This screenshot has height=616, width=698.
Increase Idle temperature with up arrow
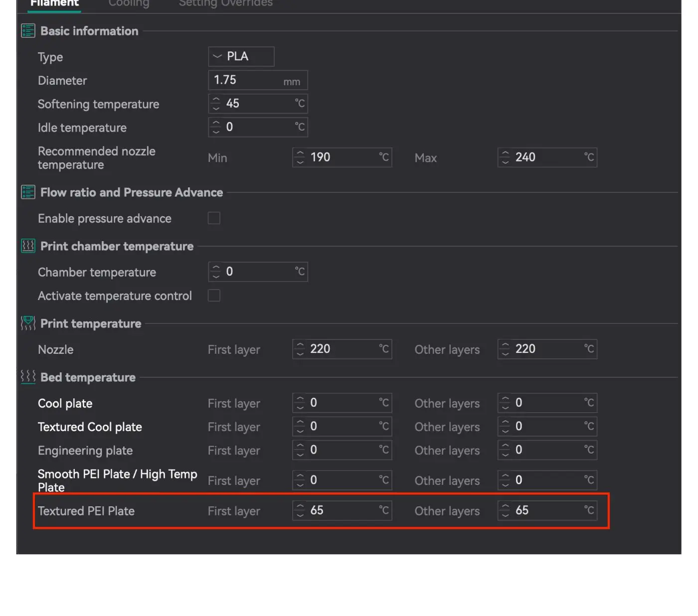(216, 123)
